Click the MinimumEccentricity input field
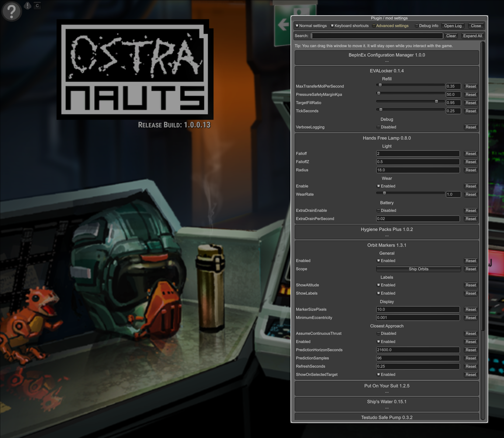Screen dimensions: 504x438 coord(418,318)
